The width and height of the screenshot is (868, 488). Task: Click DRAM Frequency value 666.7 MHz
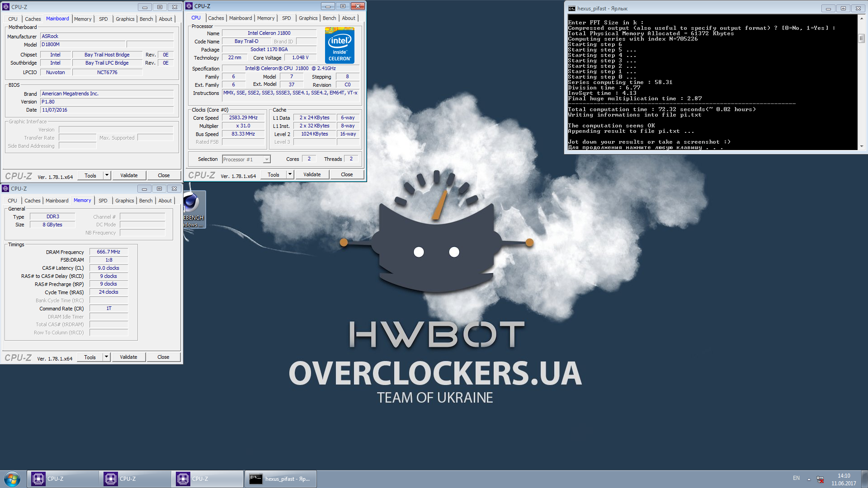click(108, 252)
